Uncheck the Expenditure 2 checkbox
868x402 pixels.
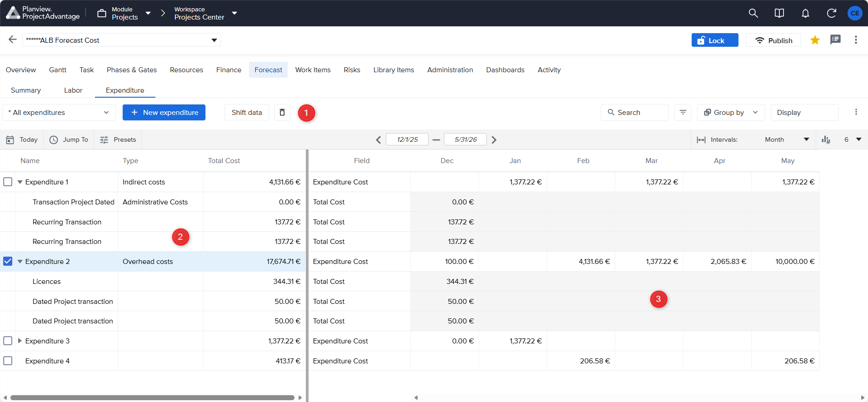point(8,261)
